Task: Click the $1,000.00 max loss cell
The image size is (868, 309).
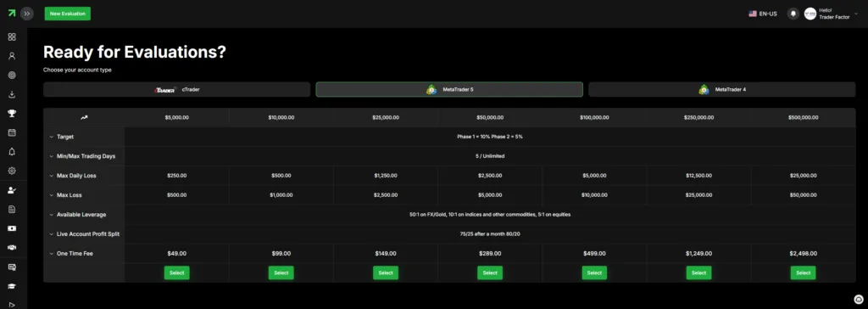Action: click(x=281, y=195)
